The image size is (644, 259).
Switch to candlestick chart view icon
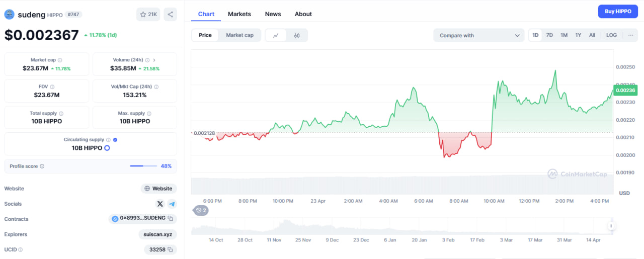pos(297,35)
